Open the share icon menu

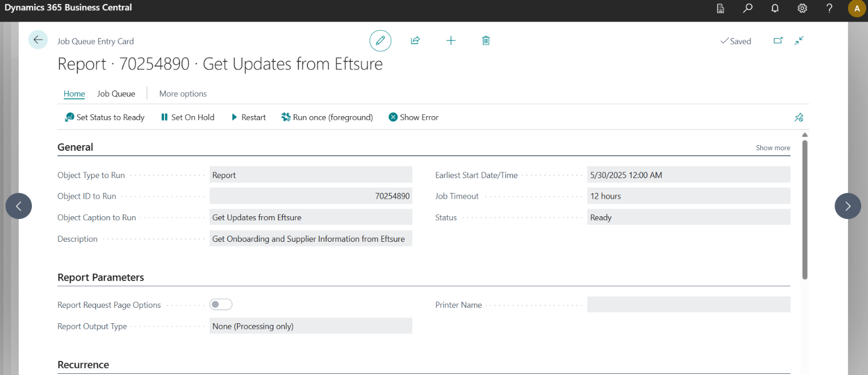point(415,40)
